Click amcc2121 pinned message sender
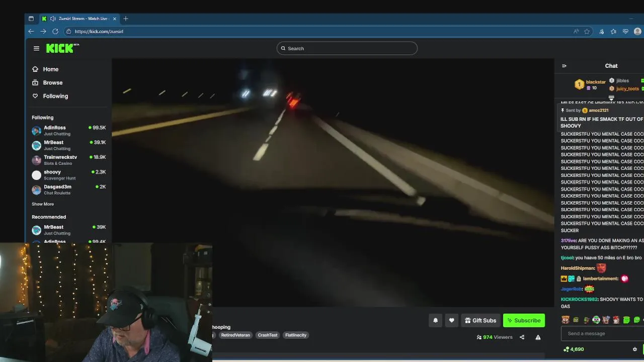The width and height of the screenshot is (644, 362). (599, 110)
